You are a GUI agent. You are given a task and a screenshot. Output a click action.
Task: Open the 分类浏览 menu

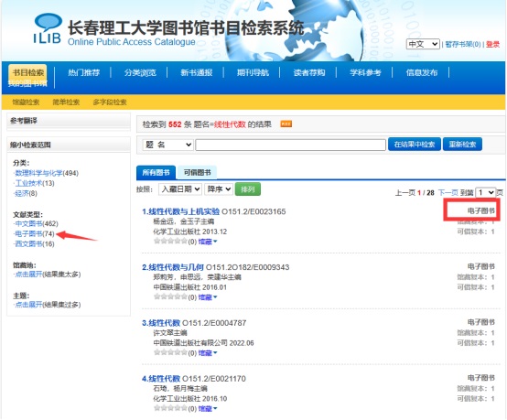tap(140, 72)
